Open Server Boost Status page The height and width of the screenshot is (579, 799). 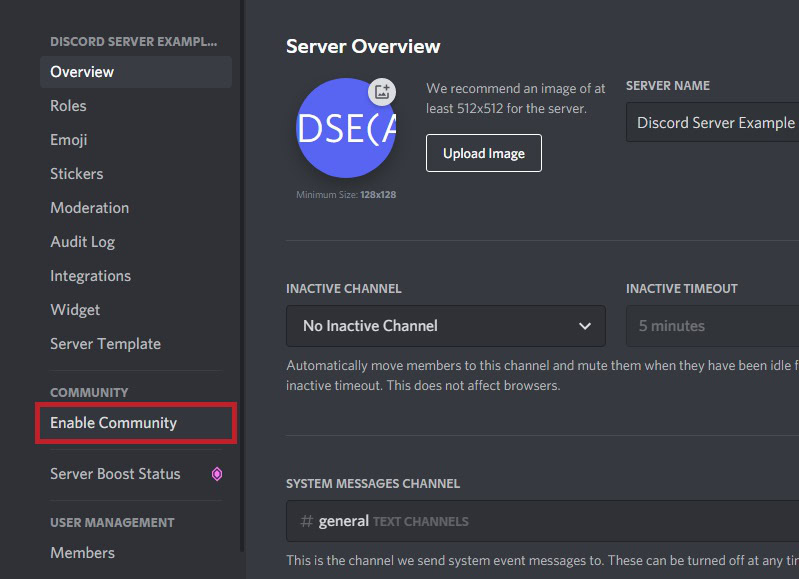tap(136, 474)
